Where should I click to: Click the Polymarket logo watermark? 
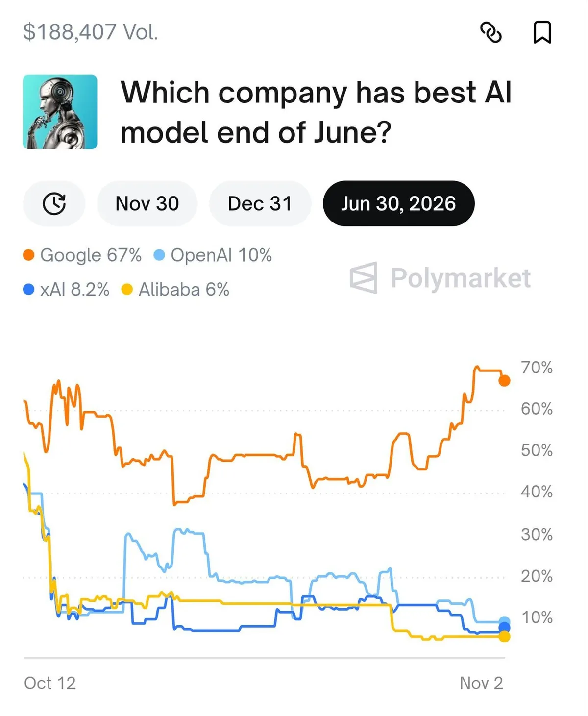point(440,278)
